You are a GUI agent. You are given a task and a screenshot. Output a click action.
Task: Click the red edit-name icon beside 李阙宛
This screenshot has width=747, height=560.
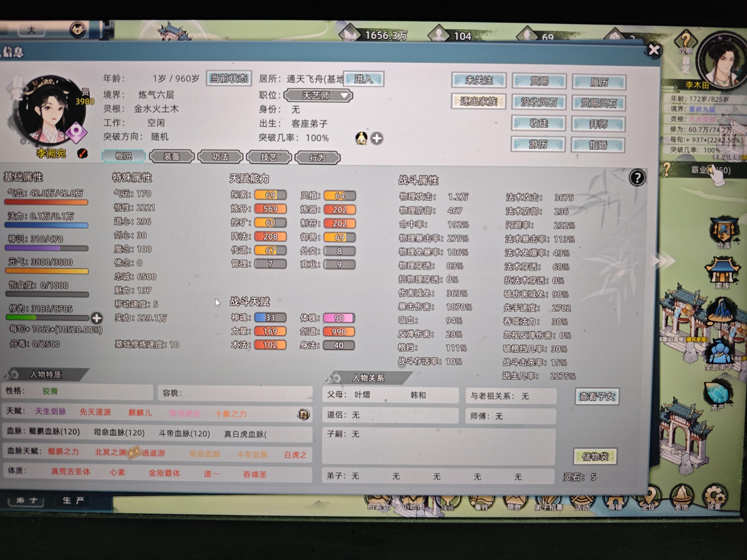[82, 154]
